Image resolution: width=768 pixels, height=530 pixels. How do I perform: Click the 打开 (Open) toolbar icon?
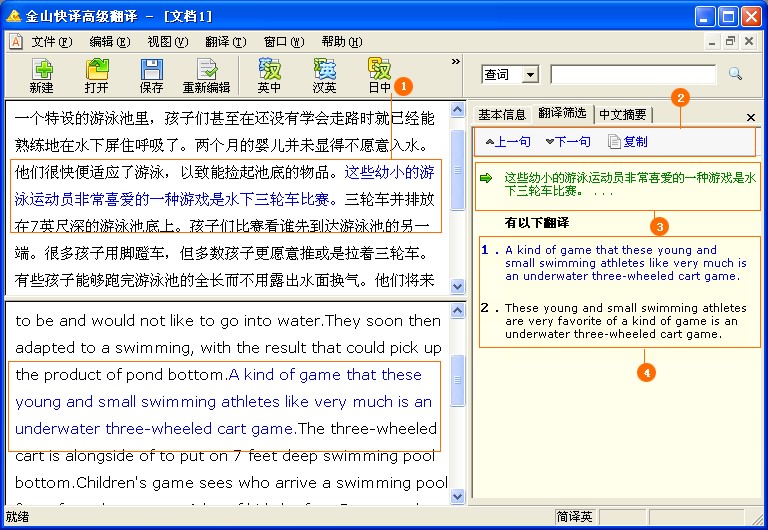pyautogui.click(x=97, y=75)
